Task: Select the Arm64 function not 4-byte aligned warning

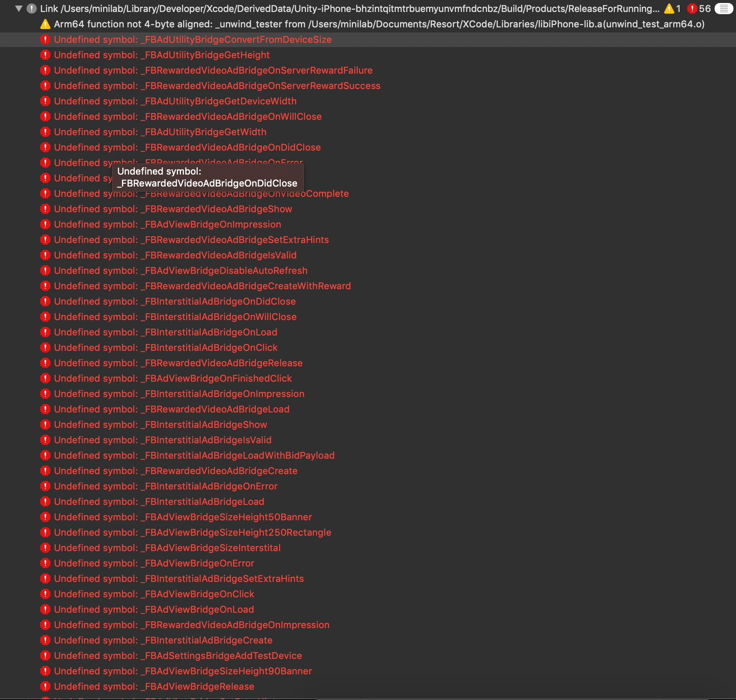Action: pyautogui.click(x=368, y=24)
